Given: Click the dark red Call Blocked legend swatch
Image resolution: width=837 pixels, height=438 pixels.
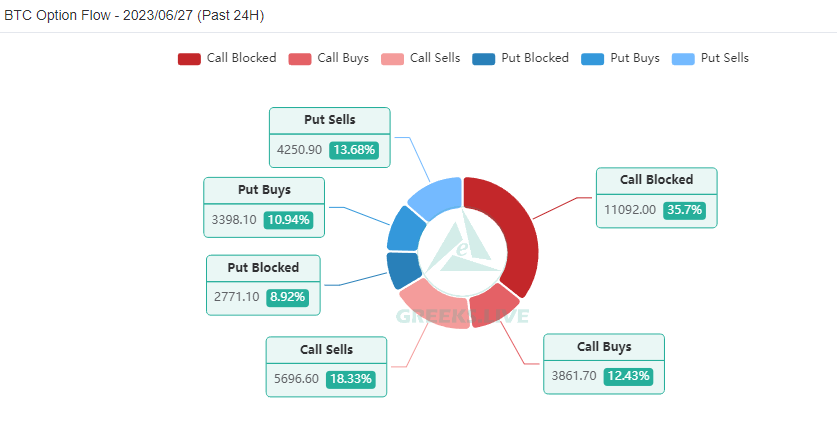Looking at the screenshot, I should [x=190, y=58].
